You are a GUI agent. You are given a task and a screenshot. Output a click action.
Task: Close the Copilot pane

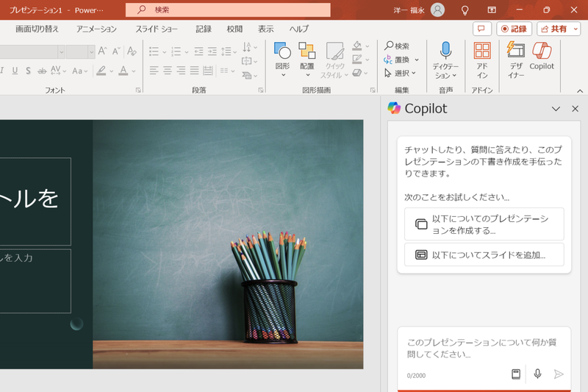tap(575, 109)
